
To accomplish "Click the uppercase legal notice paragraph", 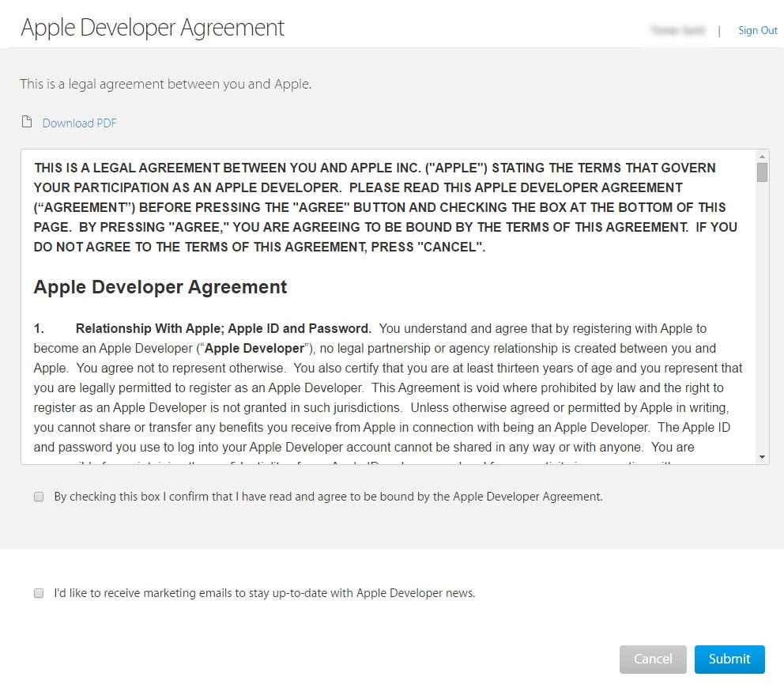I will pos(385,207).
